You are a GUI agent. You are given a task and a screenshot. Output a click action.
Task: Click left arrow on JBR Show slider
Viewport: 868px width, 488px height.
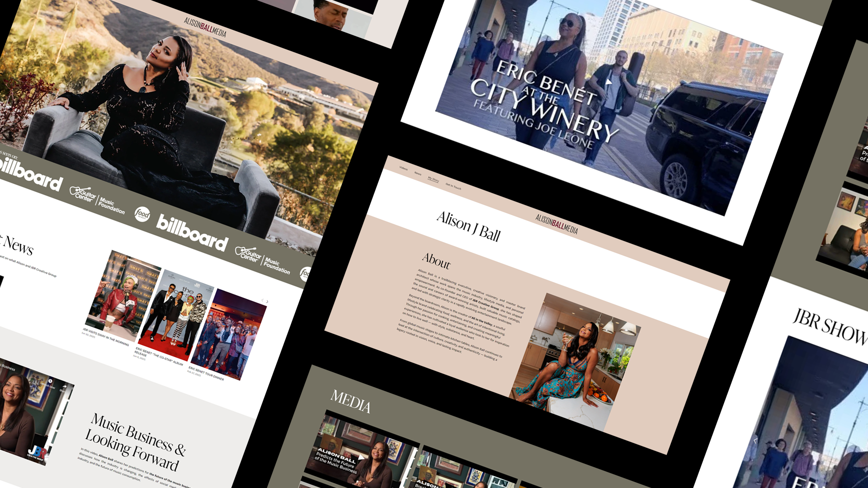coord(755,441)
